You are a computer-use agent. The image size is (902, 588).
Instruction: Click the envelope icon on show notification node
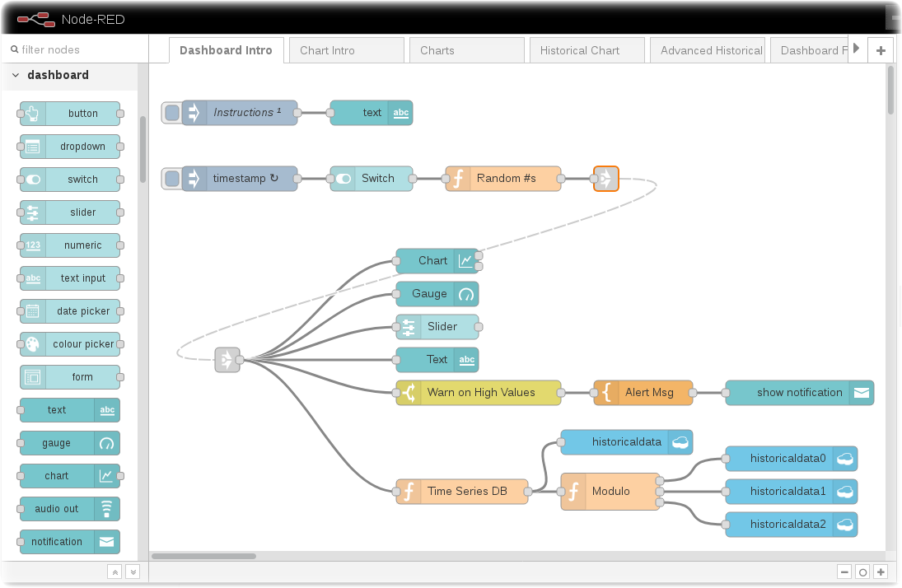(x=861, y=393)
